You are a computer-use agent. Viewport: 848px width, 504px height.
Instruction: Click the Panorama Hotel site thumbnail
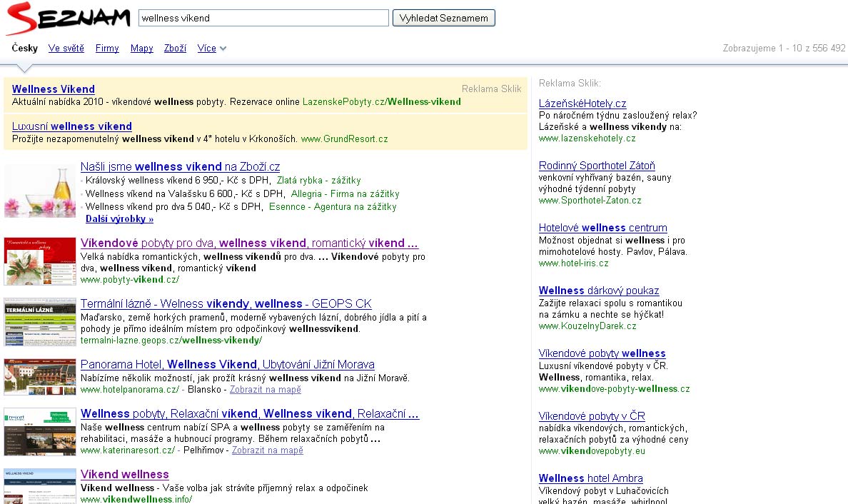[40, 377]
